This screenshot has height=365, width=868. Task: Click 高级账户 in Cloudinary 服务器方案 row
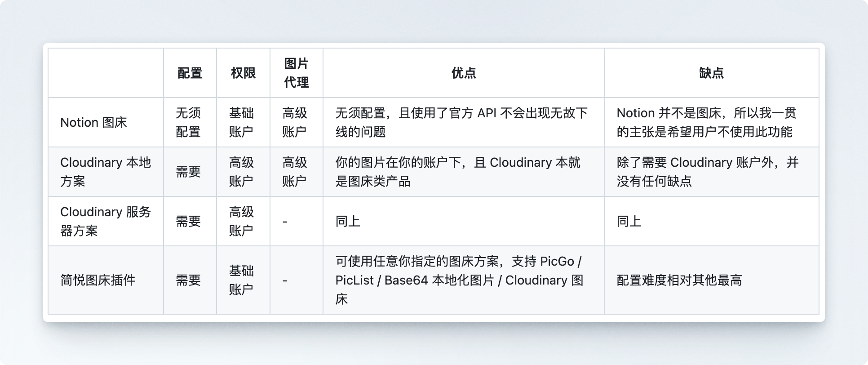241,221
